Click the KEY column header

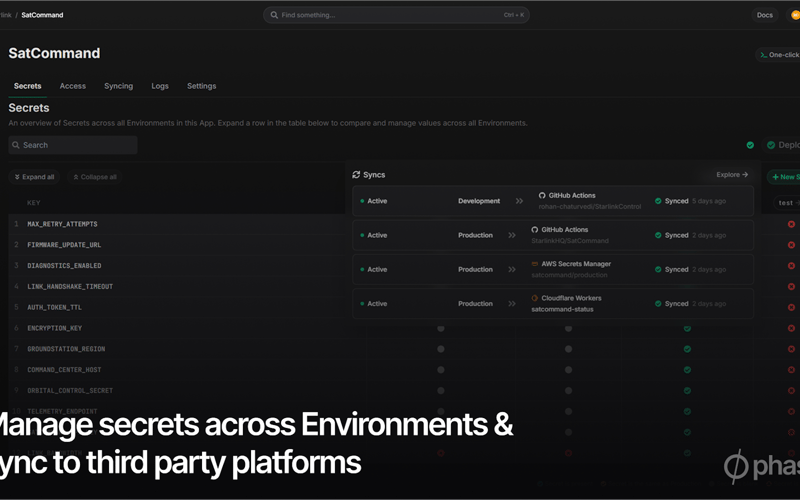tap(34, 203)
